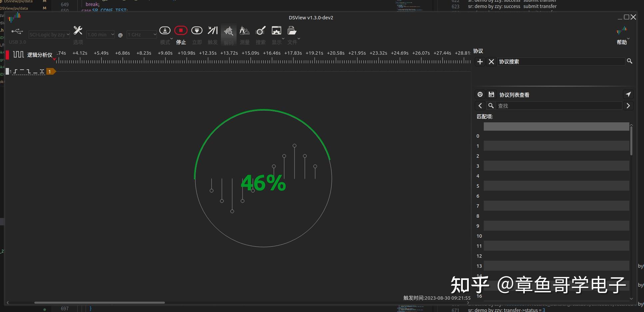Save protocol list using the floppy disk icon

point(491,94)
